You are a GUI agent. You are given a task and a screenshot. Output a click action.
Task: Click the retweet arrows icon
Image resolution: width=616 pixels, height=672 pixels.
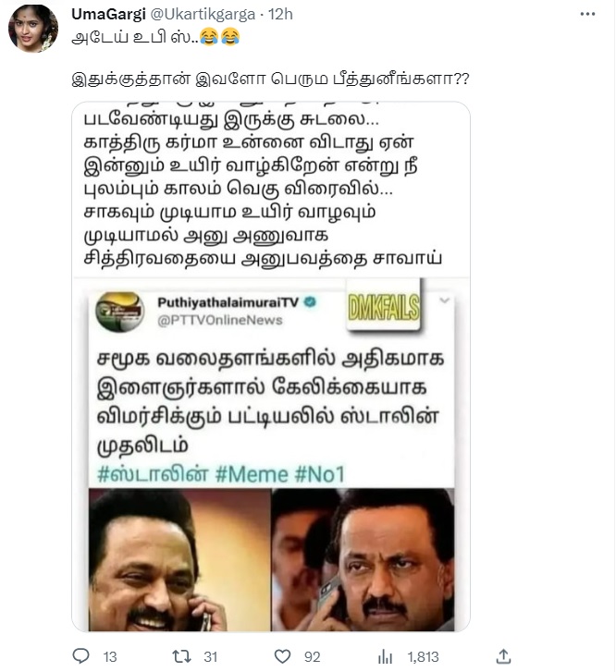point(181,656)
